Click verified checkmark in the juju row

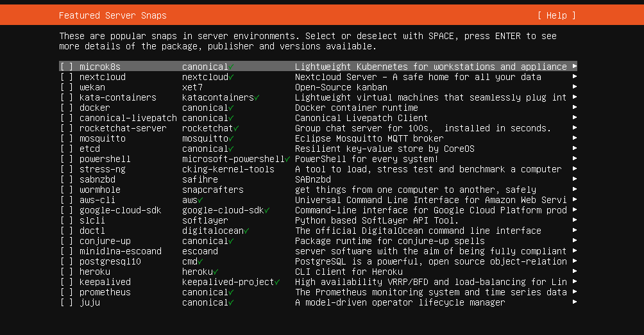231,302
